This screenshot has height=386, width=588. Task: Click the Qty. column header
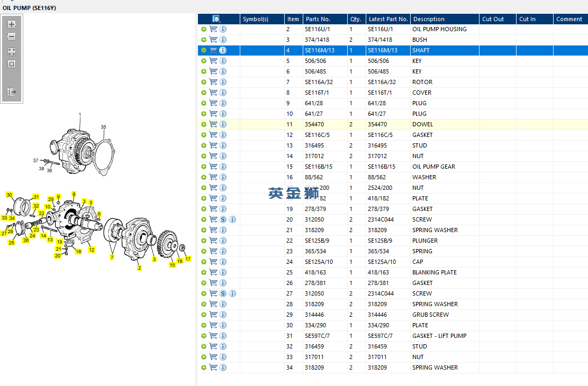(356, 19)
